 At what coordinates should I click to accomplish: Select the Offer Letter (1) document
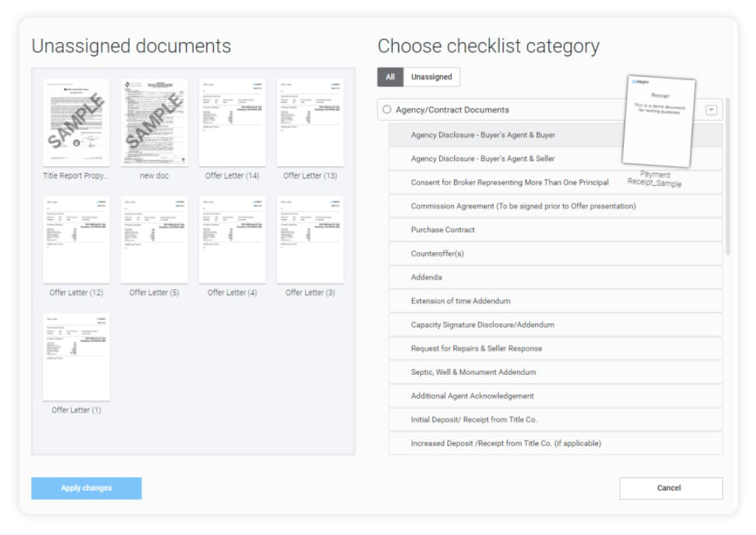point(76,357)
